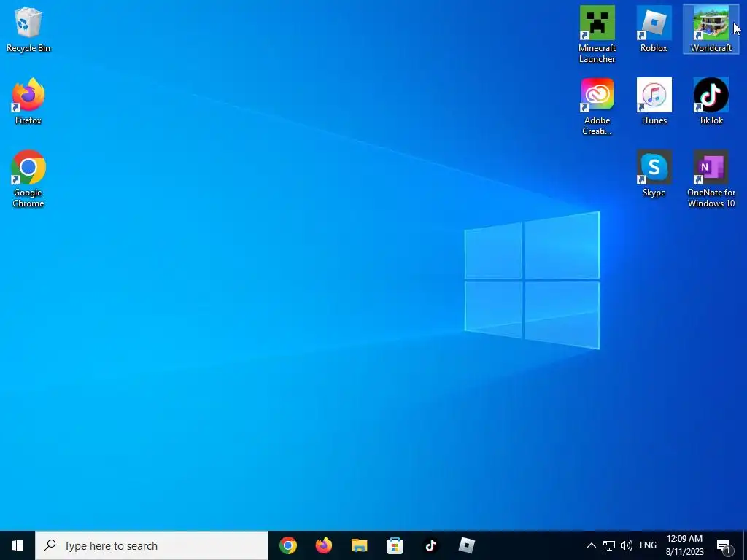This screenshot has width=747, height=560.
Task: Open network status tray icon
Action: pos(609,545)
